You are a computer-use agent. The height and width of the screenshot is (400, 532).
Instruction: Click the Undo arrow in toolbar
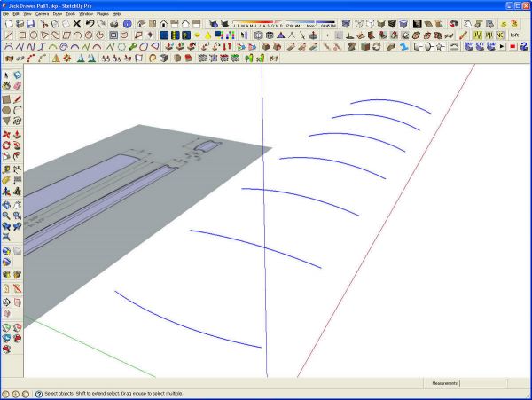(90, 23)
